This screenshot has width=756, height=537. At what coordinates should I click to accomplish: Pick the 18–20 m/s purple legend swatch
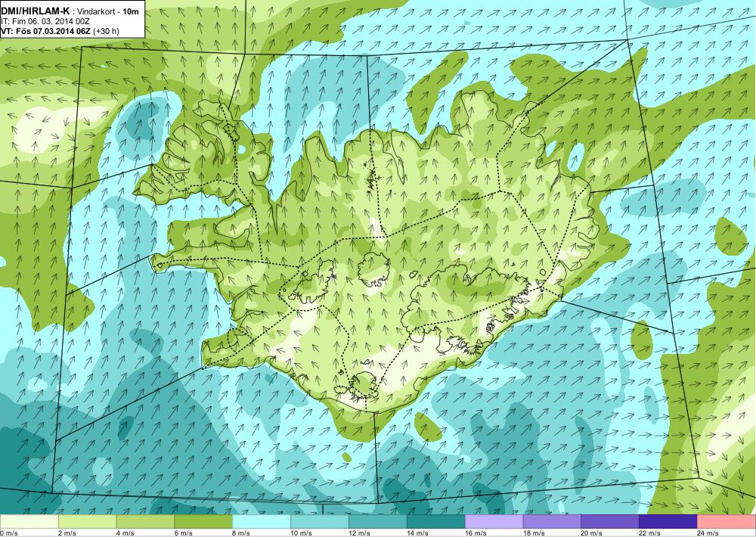(552, 522)
